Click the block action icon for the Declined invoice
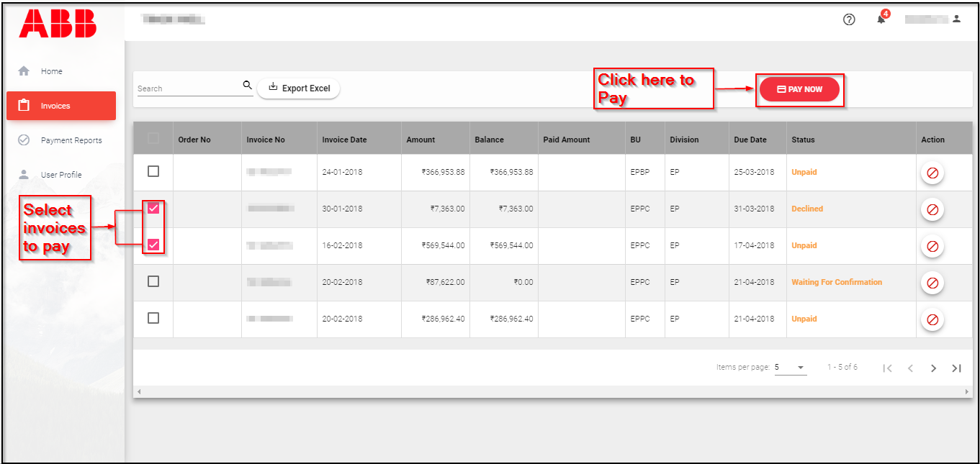Viewport: 980px width, 464px height. 932,209
